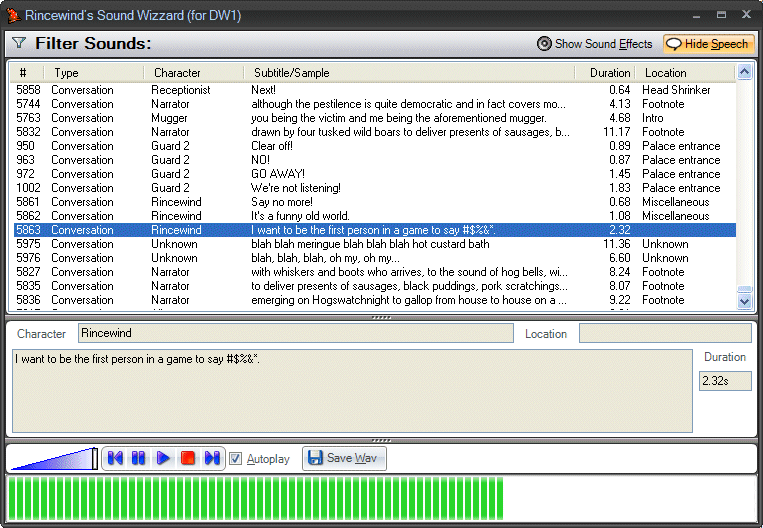Image resolution: width=763 pixels, height=528 pixels.
Task: Select row 5862 'It's a funny old world.'
Action: pyautogui.click(x=375, y=216)
